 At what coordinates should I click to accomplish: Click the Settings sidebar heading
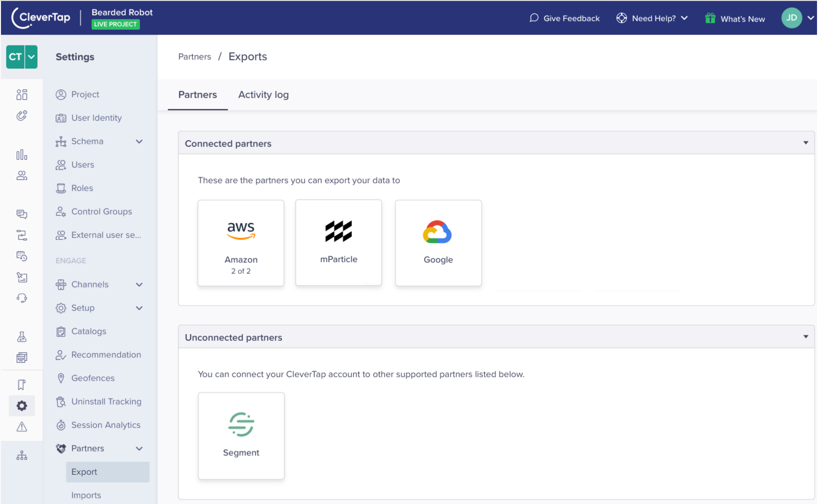pyautogui.click(x=75, y=57)
